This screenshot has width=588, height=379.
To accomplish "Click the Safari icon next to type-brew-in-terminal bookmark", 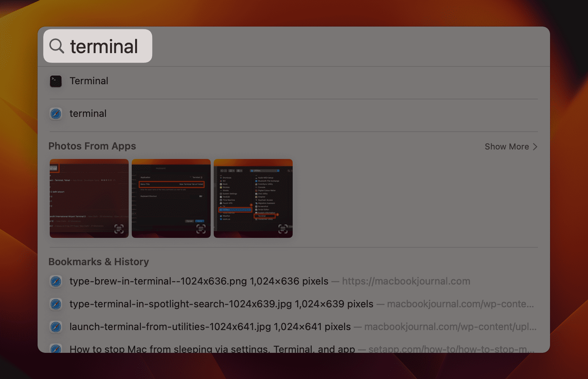I will coord(55,281).
